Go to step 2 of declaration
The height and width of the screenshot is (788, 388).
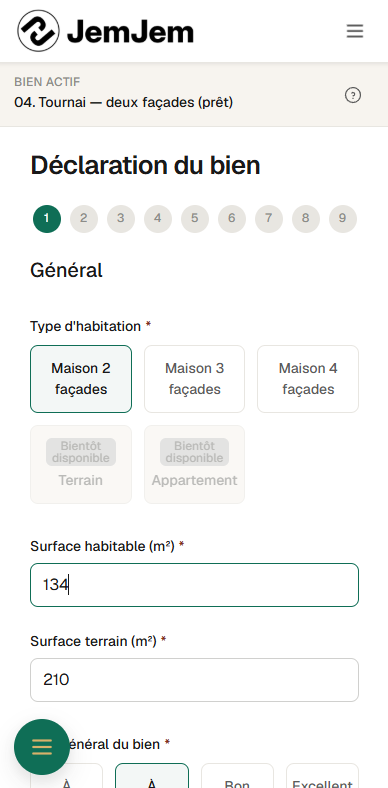83,219
